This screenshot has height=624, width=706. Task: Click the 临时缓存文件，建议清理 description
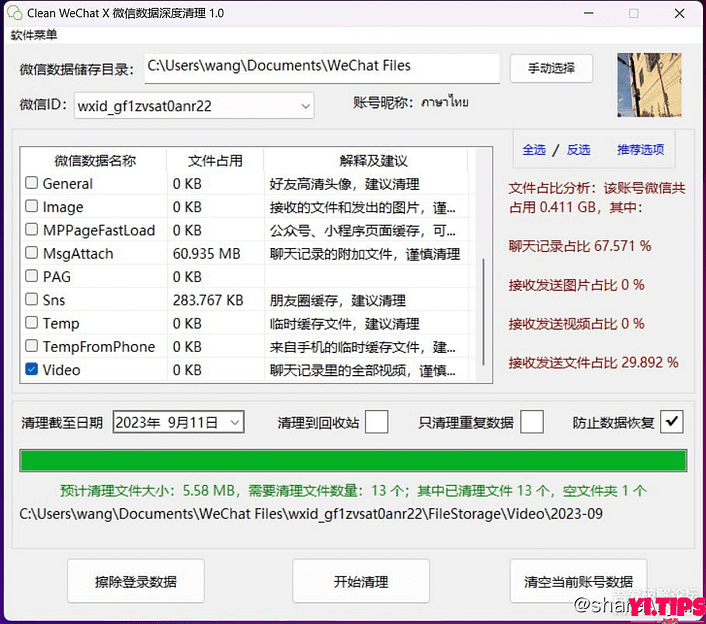click(x=344, y=323)
